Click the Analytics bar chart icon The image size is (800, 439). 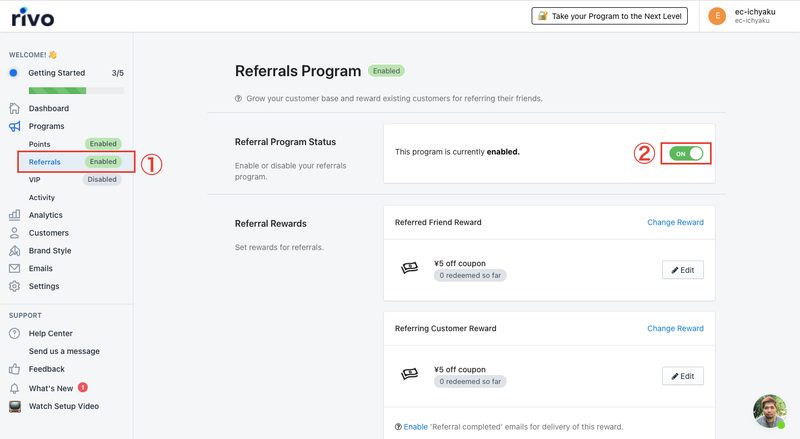(14, 215)
